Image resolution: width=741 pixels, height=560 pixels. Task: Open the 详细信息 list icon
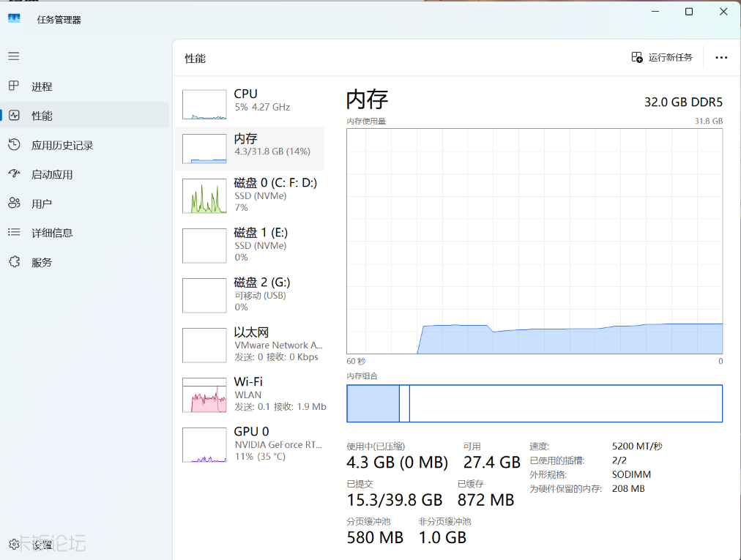point(14,232)
